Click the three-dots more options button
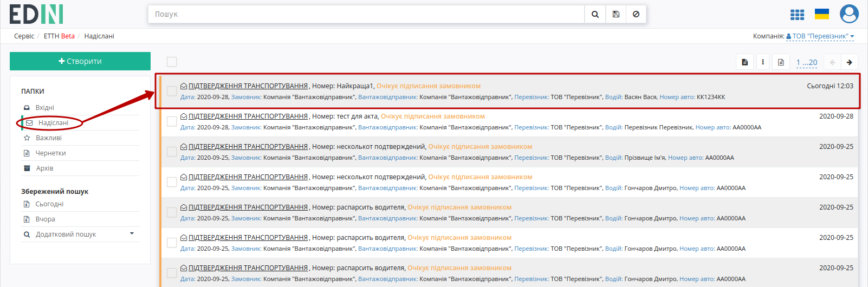Screen dimensions: 868x287 point(763,62)
